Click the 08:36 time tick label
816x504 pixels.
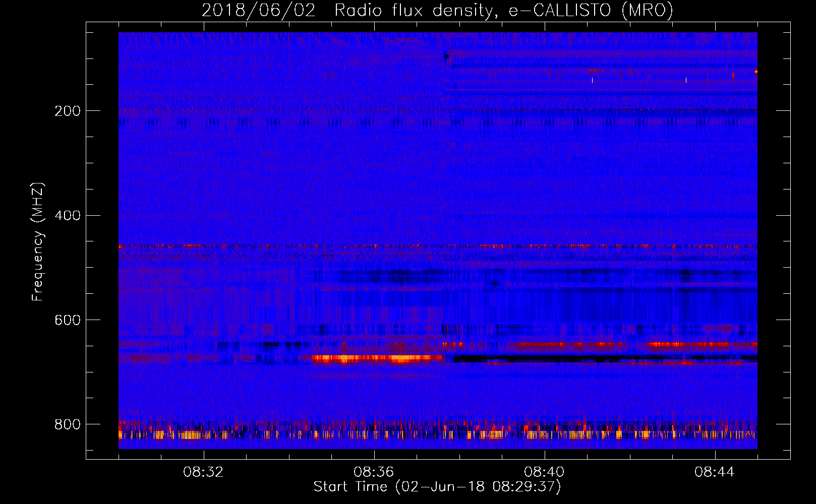point(374,472)
